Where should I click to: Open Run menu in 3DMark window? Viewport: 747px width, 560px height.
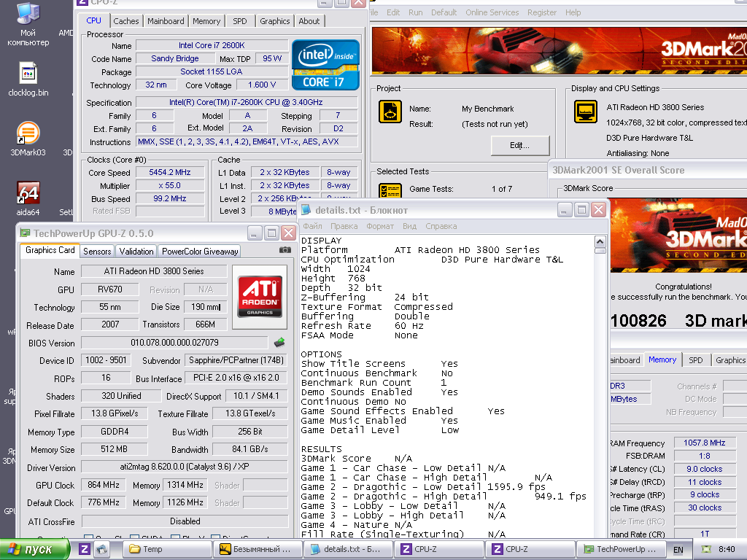[415, 12]
